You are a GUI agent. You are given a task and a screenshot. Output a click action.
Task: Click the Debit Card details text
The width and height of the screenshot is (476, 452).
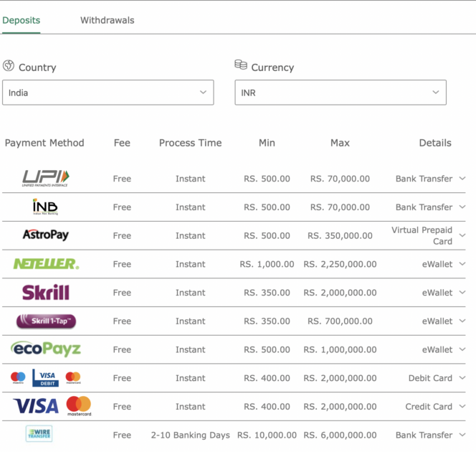click(430, 378)
